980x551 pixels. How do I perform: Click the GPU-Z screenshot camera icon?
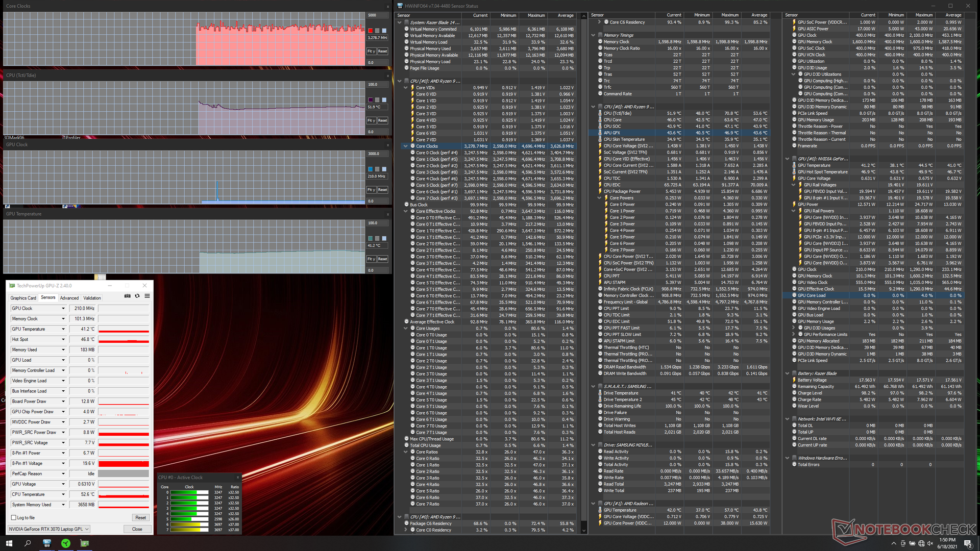[128, 296]
